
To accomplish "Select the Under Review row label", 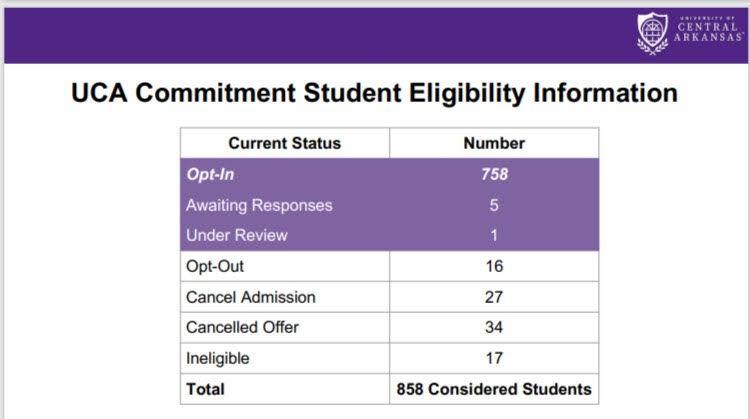I will pos(237,235).
